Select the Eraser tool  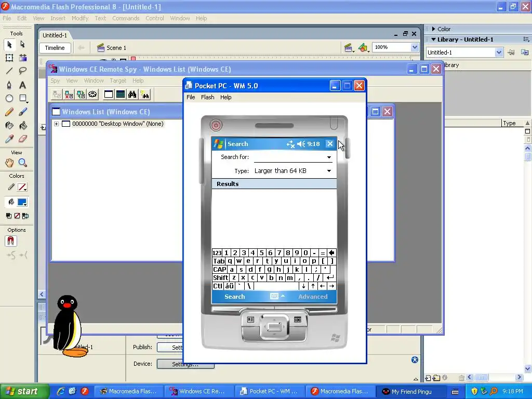point(23,139)
